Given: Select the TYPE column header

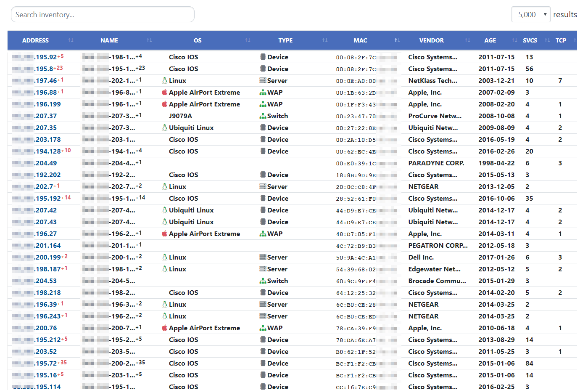Looking at the screenshot, I should click(x=285, y=40).
